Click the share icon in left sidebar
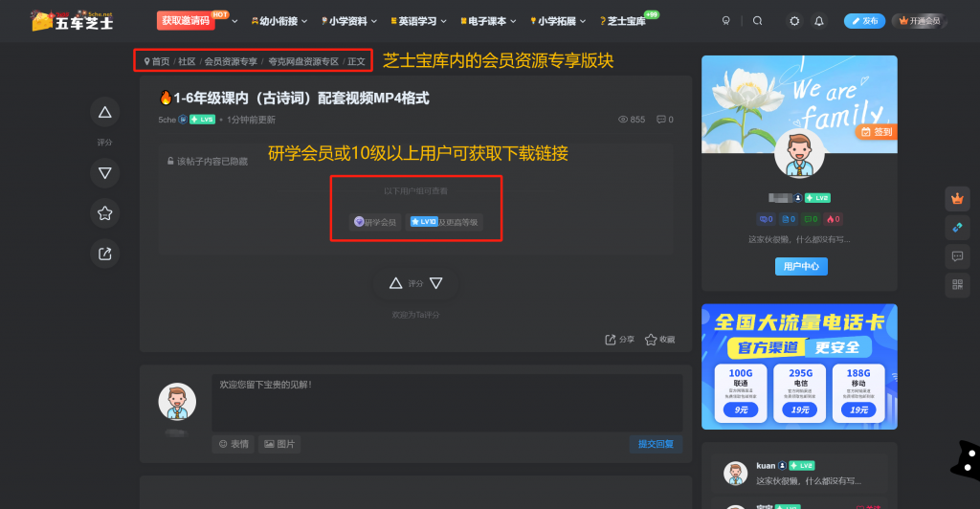 (104, 254)
